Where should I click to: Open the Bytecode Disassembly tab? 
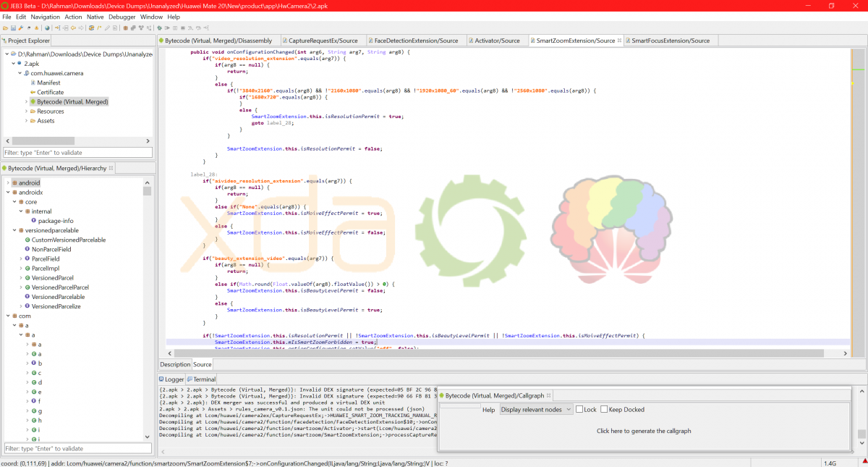tap(218, 41)
